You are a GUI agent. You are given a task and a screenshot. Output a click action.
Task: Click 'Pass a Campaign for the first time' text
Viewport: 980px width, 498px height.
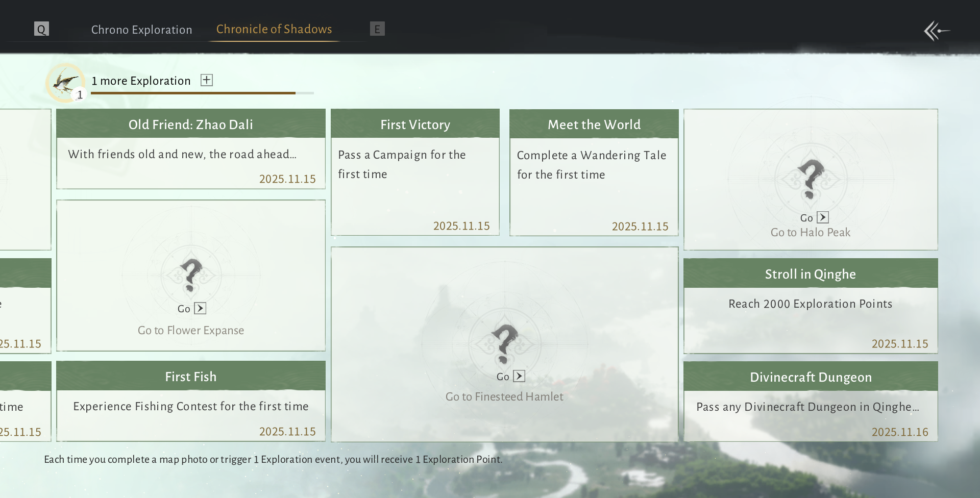coord(402,164)
